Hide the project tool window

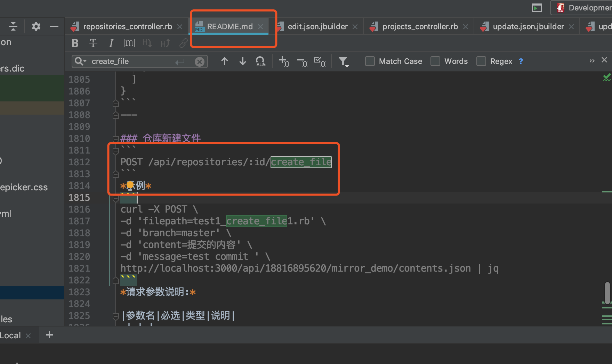click(54, 26)
